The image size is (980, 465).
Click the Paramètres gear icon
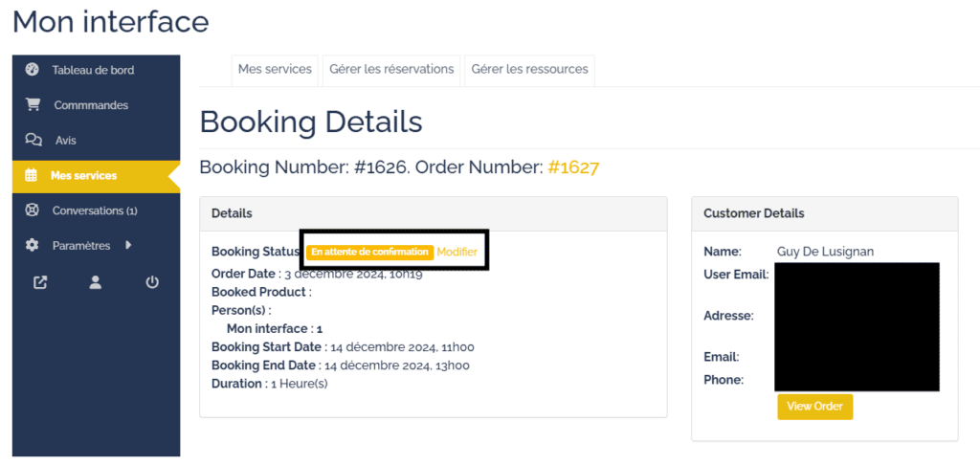(33, 246)
